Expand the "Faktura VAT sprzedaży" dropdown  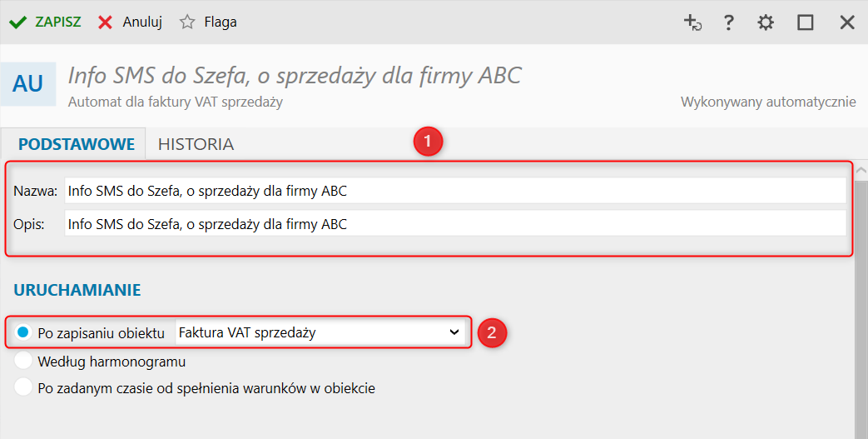point(320,332)
